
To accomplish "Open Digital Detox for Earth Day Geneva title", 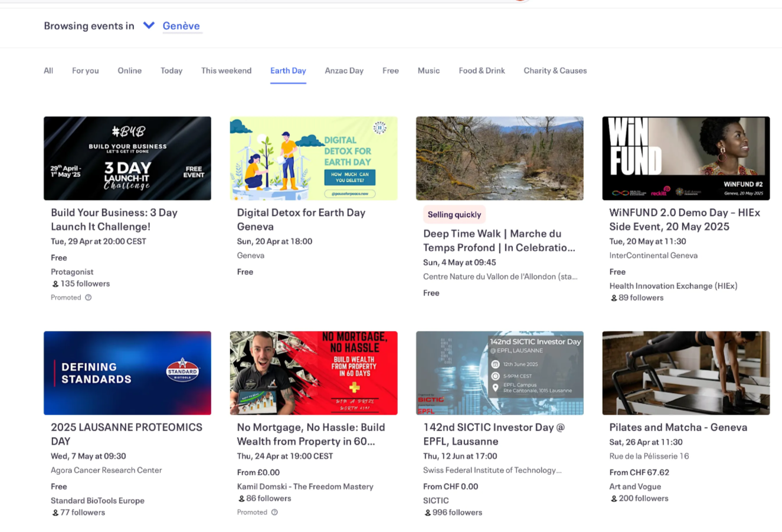I will pyautogui.click(x=301, y=219).
